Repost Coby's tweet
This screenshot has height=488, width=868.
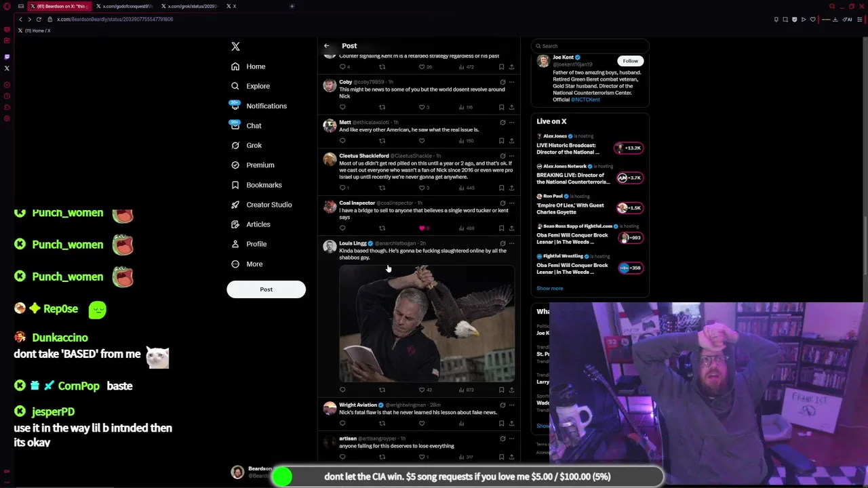pyautogui.click(x=382, y=107)
